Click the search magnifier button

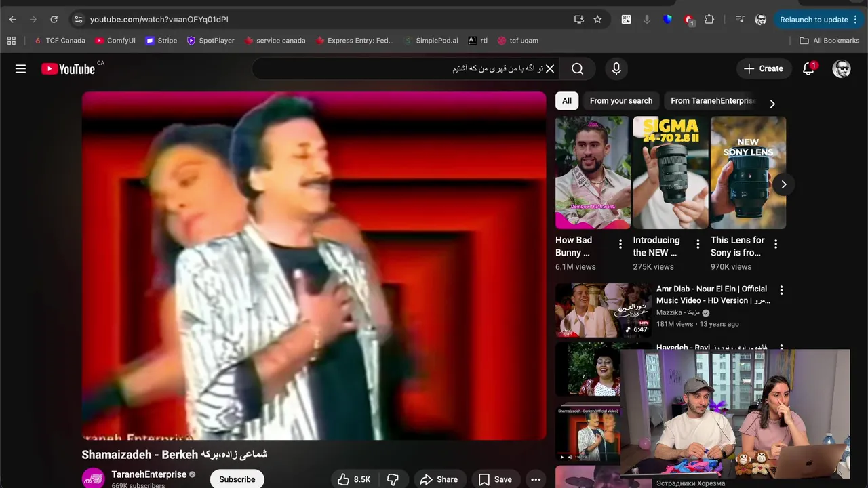578,68
